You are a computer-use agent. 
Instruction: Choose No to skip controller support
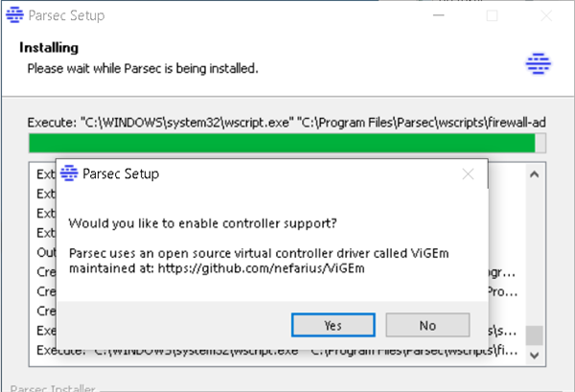tap(427, 325)
